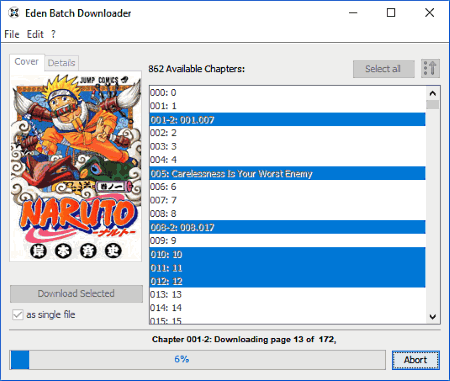This screenshot has width=450, height=381.
Task: Select chapter '006: 6'
Action: [x=288, y=187]
